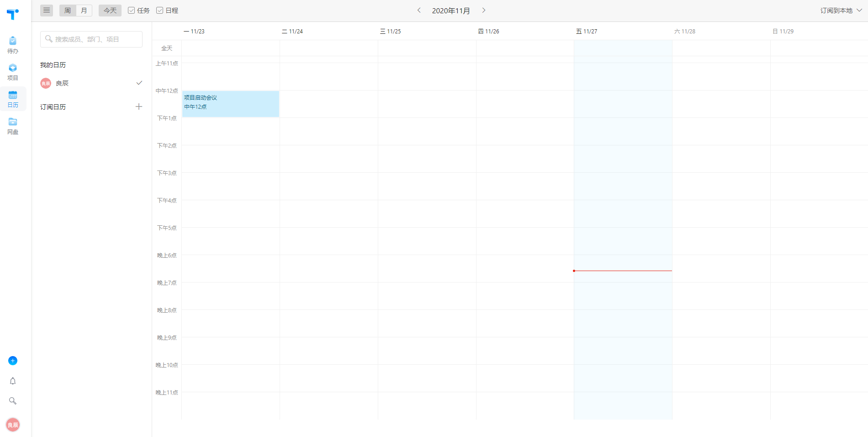Switch to 周 week view
The width and height of the screenshot is (868, 437).
coord(68,11)
